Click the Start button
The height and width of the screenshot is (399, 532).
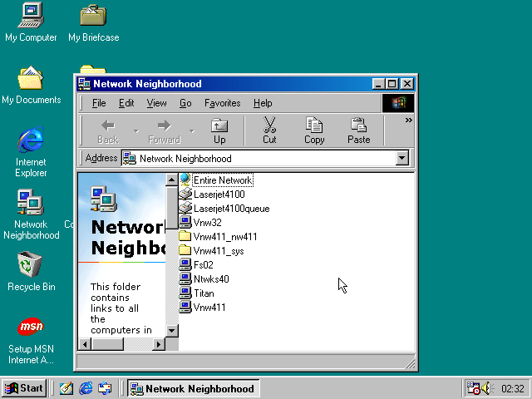[24, 388]
